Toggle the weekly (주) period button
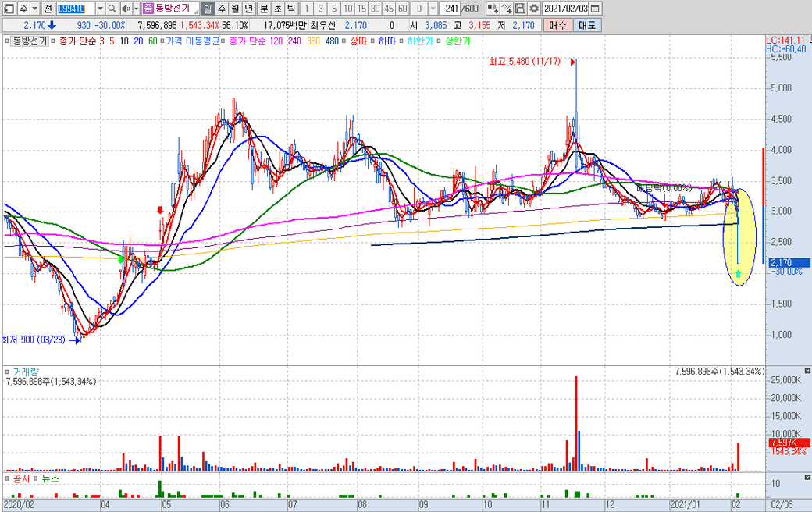812x512 pixels. coord(221,9)
